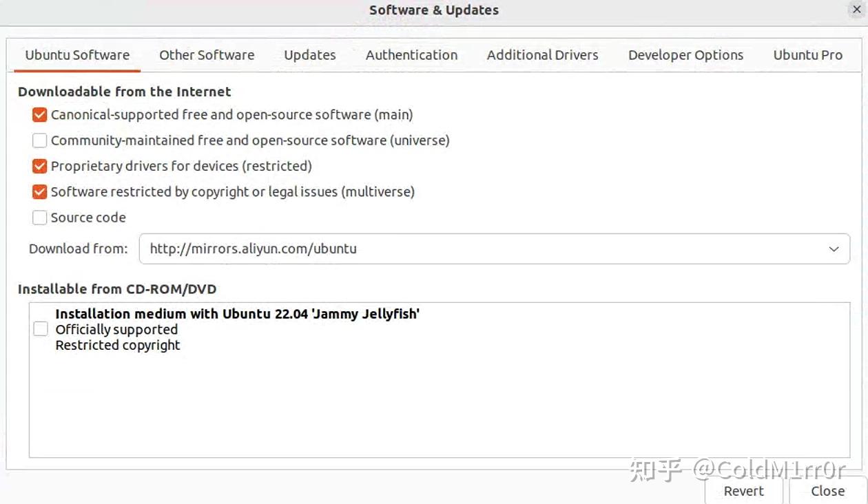Click the Close button at bottom
This screenshot has width=868, height=504.
(x=827, y=491)
